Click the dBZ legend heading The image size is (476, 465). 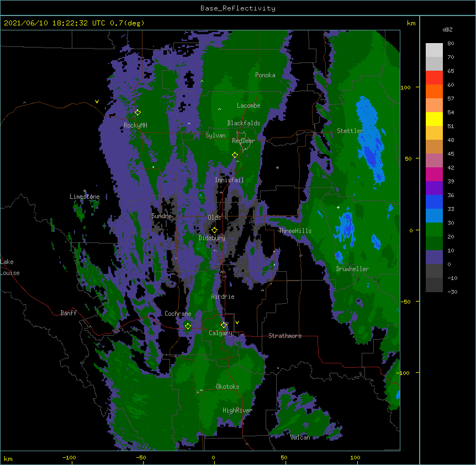447,29
